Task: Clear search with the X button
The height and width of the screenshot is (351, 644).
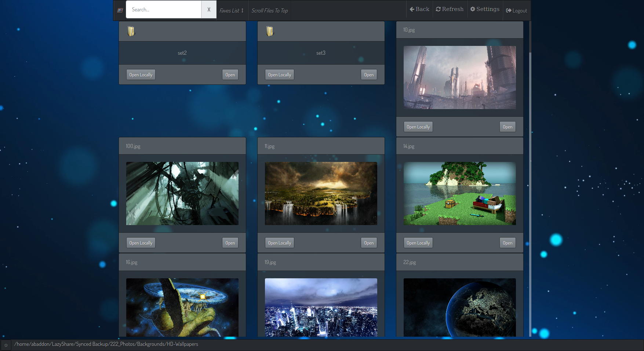Action: pyautogui.click(x=209, y=10)
